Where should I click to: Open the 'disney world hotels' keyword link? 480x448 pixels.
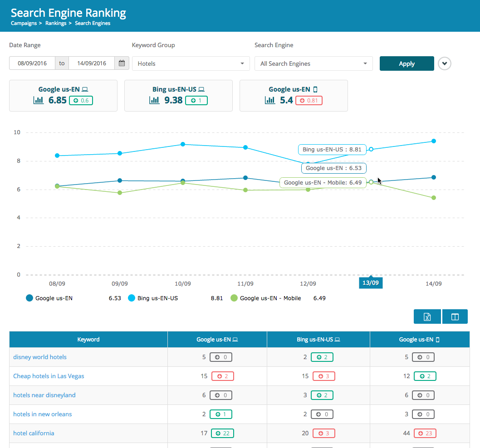click(40, 357)
